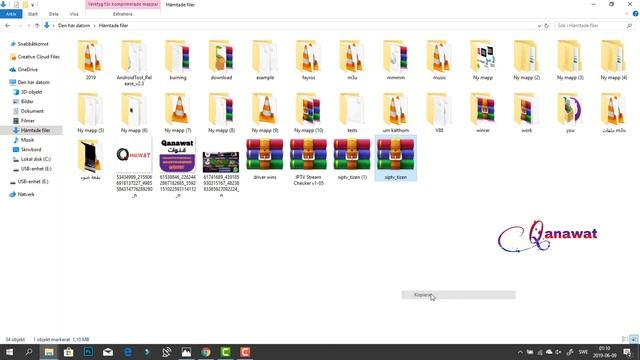The width and height of the screenshot is (640, 360).
Task: Select the 53434999 Qanawat image thumbnail
Action: (x=134, y=167)
